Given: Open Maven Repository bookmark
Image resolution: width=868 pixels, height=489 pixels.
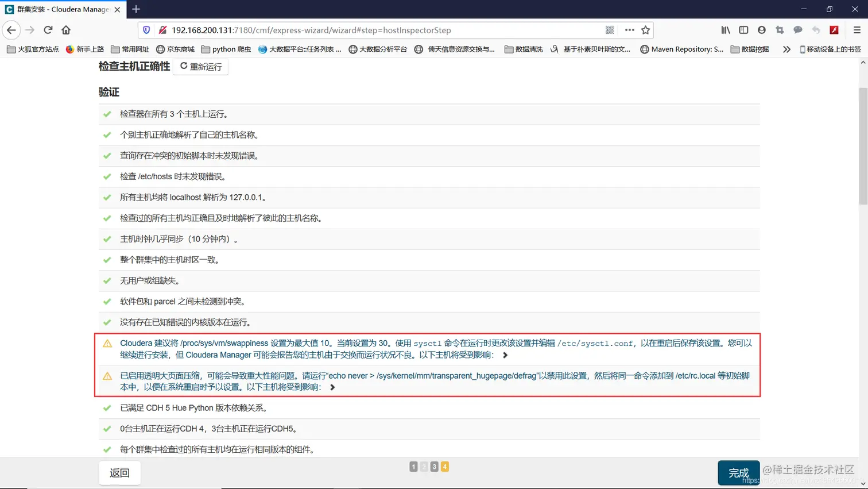Looking at the screenshot, I should pos(682,49).
